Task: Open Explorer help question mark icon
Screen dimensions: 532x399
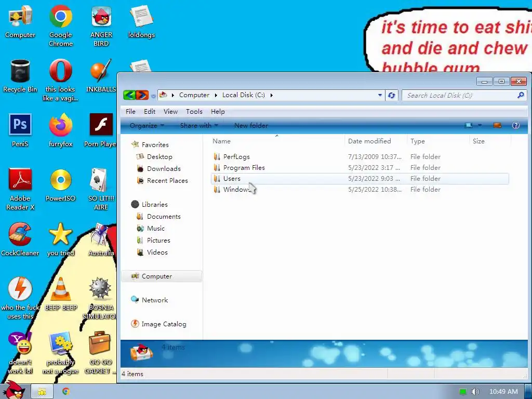Action: 516,125
